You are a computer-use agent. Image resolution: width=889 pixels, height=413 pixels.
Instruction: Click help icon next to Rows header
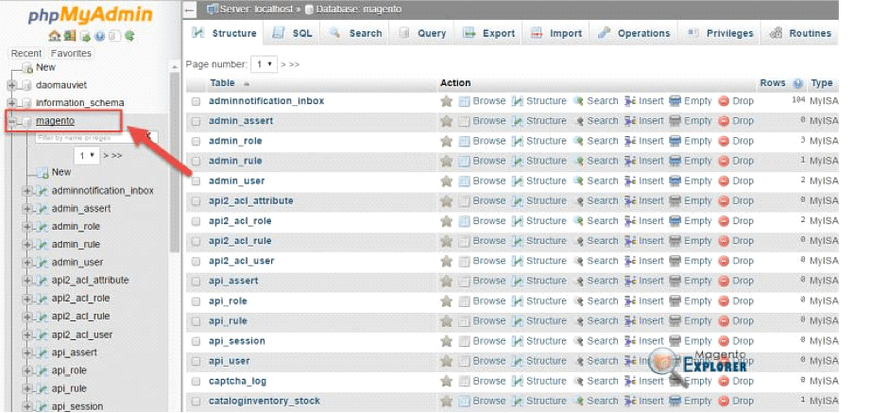(x=798, y=84)
